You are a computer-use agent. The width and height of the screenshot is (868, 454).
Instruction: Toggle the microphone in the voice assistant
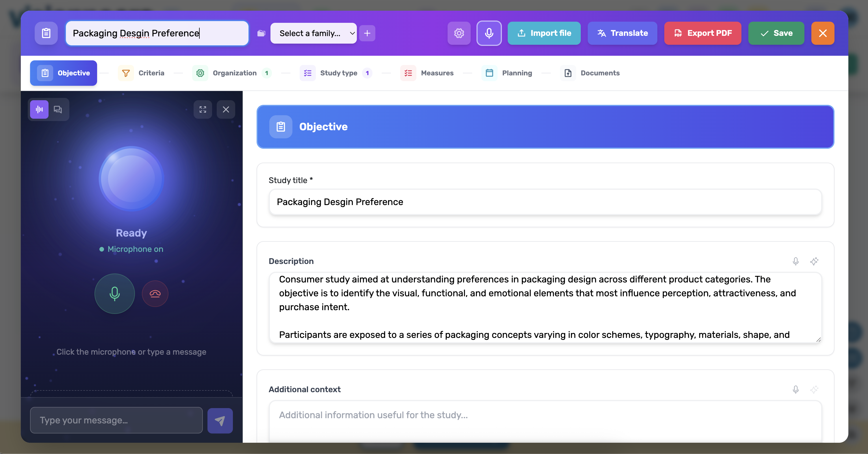click(114, 294)
